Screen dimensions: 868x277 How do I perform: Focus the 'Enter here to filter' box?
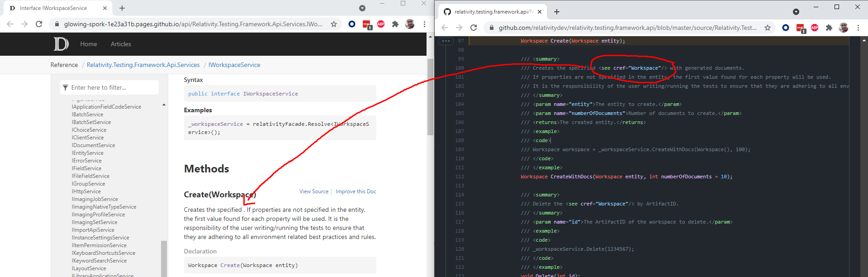coord(109,87)
